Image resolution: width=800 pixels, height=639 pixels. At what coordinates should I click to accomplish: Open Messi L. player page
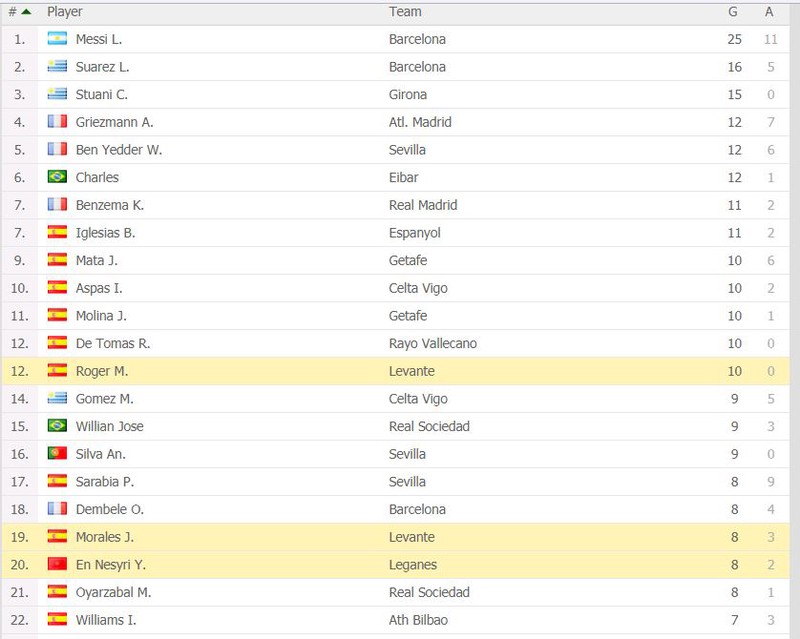click(98, 39)
